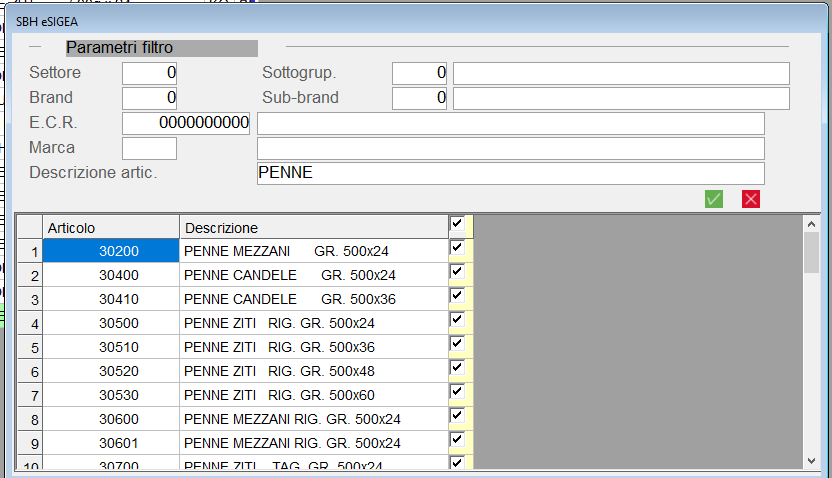Click the Descrizione column header
This screenshot has height=478, width=832.
coord(313,228)
